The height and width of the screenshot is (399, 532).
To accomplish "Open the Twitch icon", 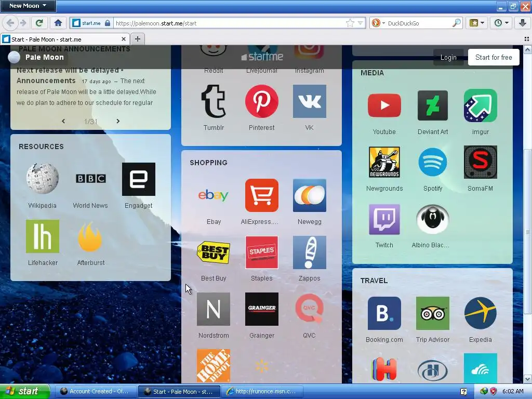I will [384, 219].
